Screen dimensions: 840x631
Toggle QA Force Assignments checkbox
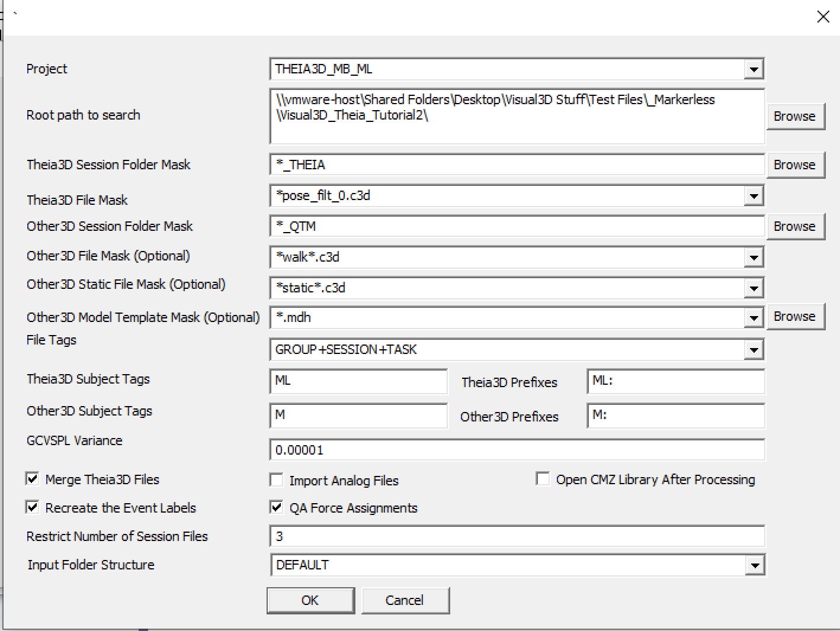(276, 507)
